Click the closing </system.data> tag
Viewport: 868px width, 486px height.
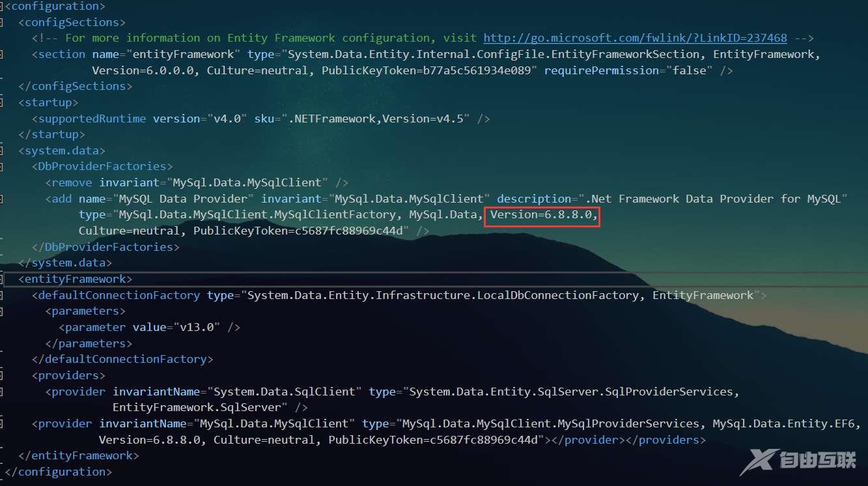pos(65,263)
